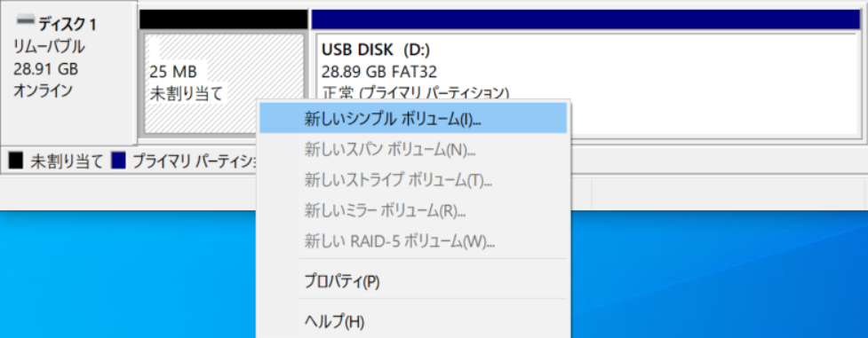This screenshot has width=868, height=338.
Task: Click the blue プライマリ パーティション legend swatch
Action: point(119,161)
